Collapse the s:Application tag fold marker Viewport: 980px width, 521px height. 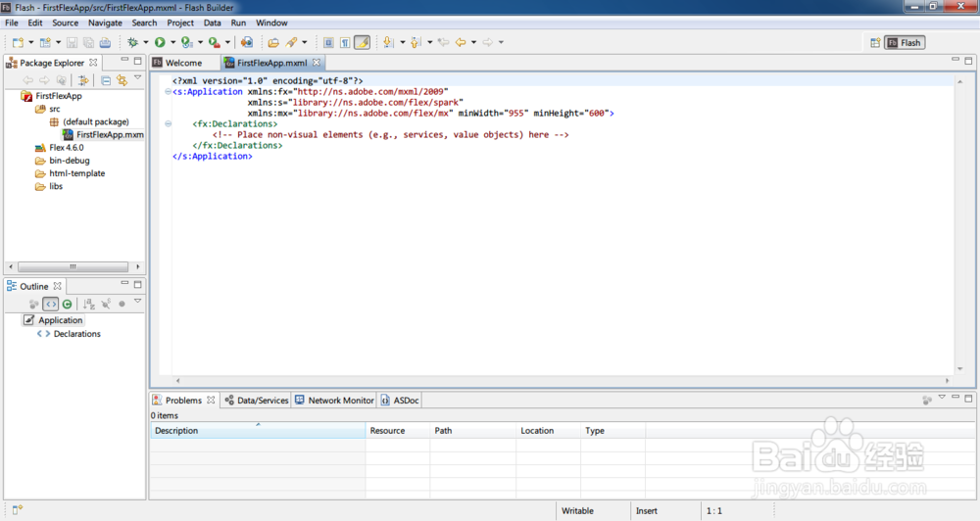[168, 92]
